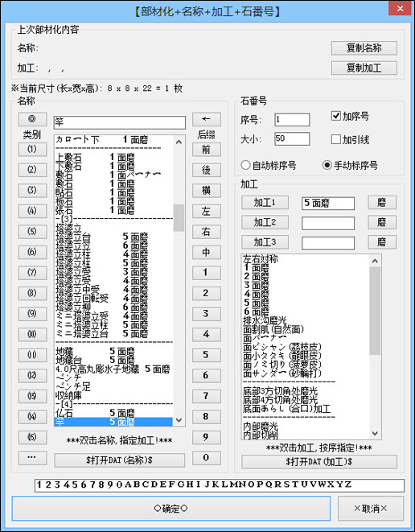The width and height of the screenshot is (415, 532).
Task: Enable the 加引线 checkbox
Action: pyautogui.click(x=335, y=139)
